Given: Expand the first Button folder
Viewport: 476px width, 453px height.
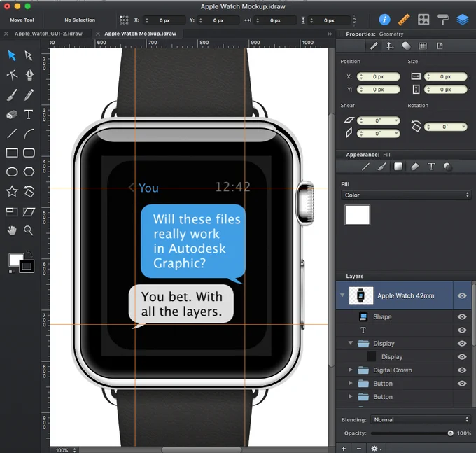Looking at the screenshot, I should pos(350,383).
